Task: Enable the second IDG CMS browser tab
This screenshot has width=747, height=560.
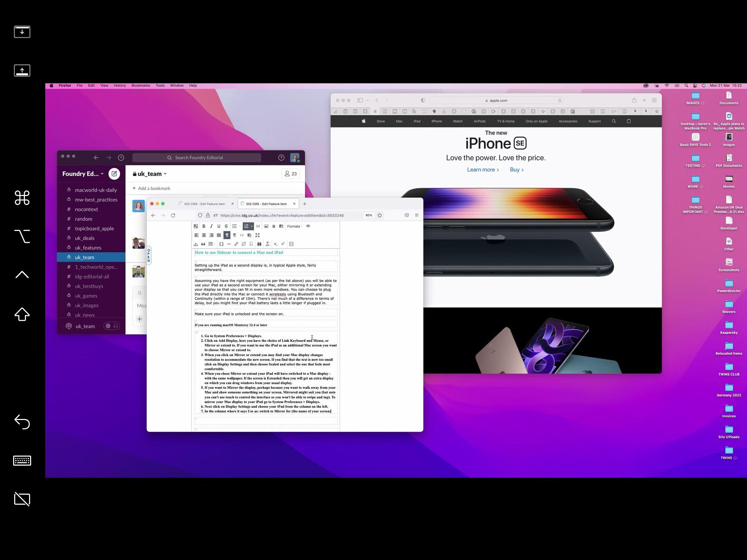Action: tap(268, 204)
